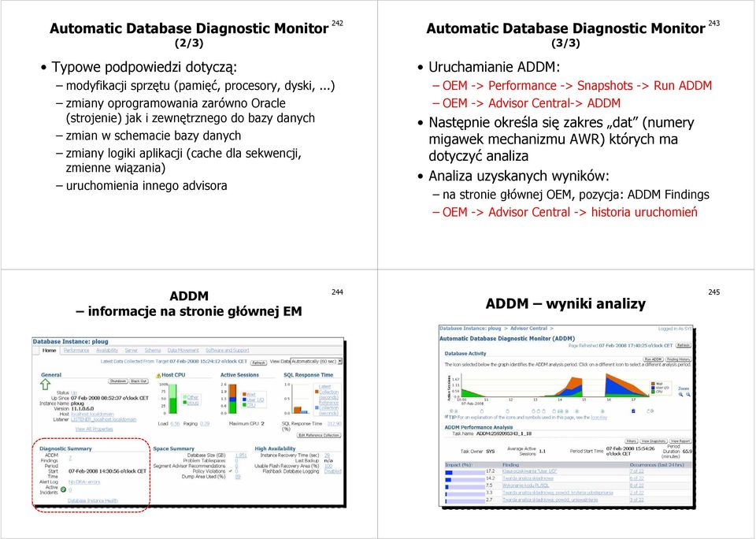Click the Filters button
The width and height of the screenshot is (756, 539).
(x=631, y=441)
